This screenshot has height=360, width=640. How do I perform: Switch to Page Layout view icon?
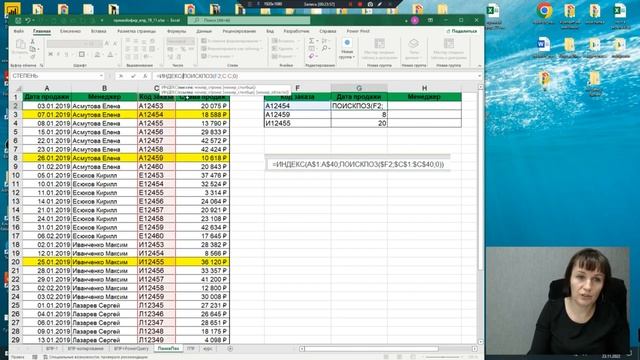pyautogui.click(x=399, y=357)
